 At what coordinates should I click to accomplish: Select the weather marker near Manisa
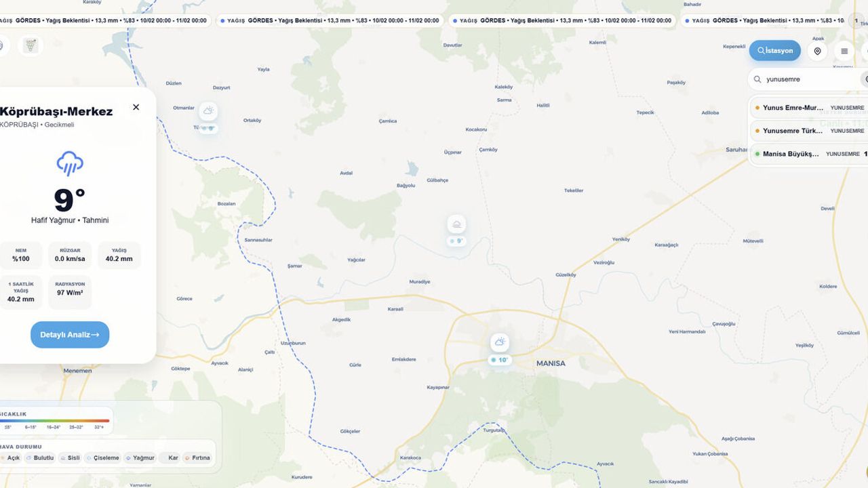(x=500, y=342)
